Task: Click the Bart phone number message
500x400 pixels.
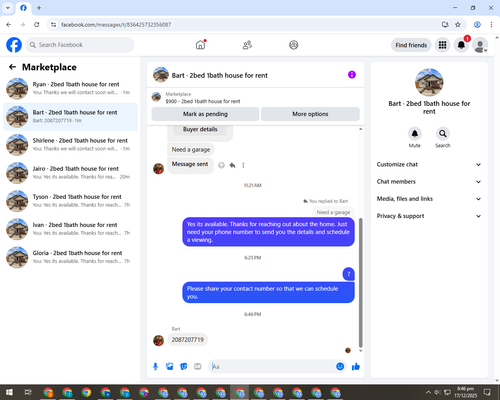Action: pos(187,340)
